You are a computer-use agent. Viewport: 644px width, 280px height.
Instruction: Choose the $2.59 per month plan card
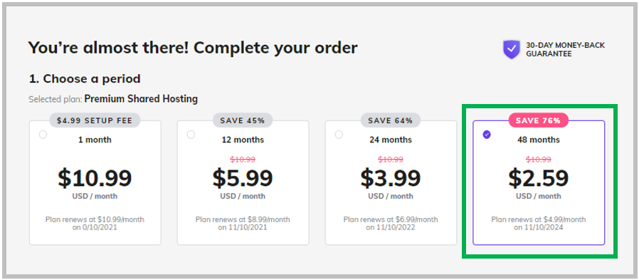coord(539,182)
